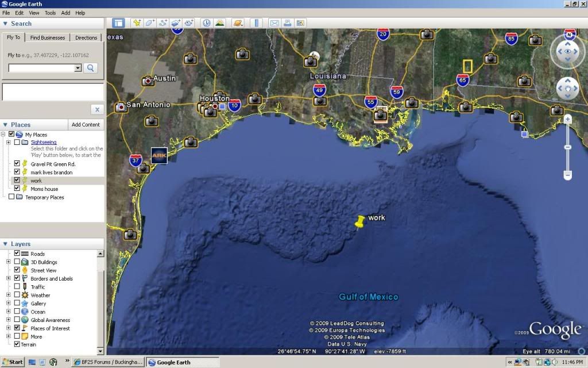588x368 pixels.
Task: Select the Add Image Overlay tool
Action: click(176, 23)
